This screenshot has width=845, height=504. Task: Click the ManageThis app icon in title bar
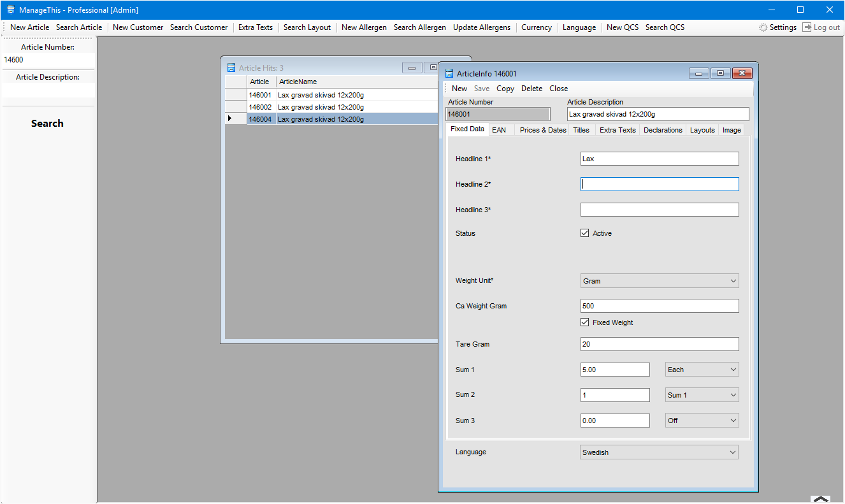[x=10, y=10]
